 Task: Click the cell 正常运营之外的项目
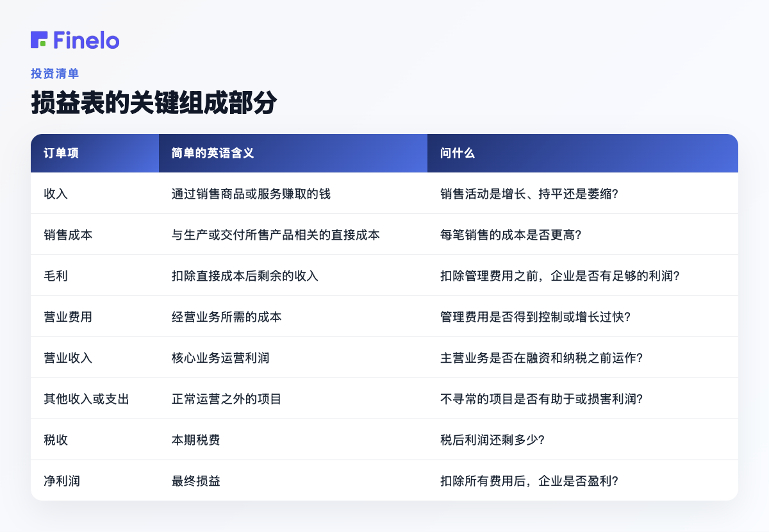point(227,399)
